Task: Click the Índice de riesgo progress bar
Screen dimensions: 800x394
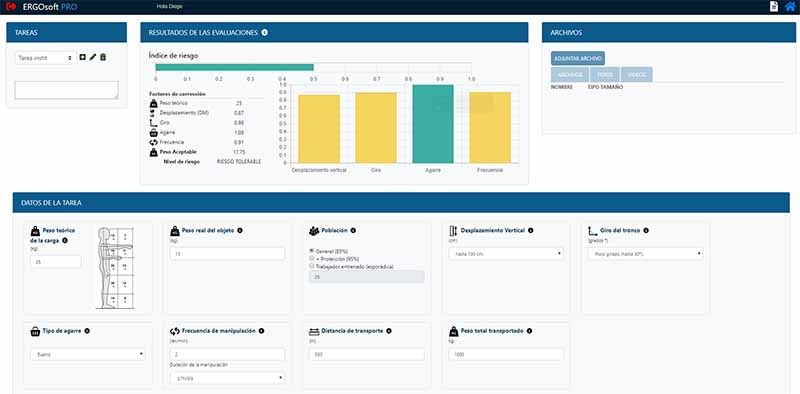Action: 313,67
